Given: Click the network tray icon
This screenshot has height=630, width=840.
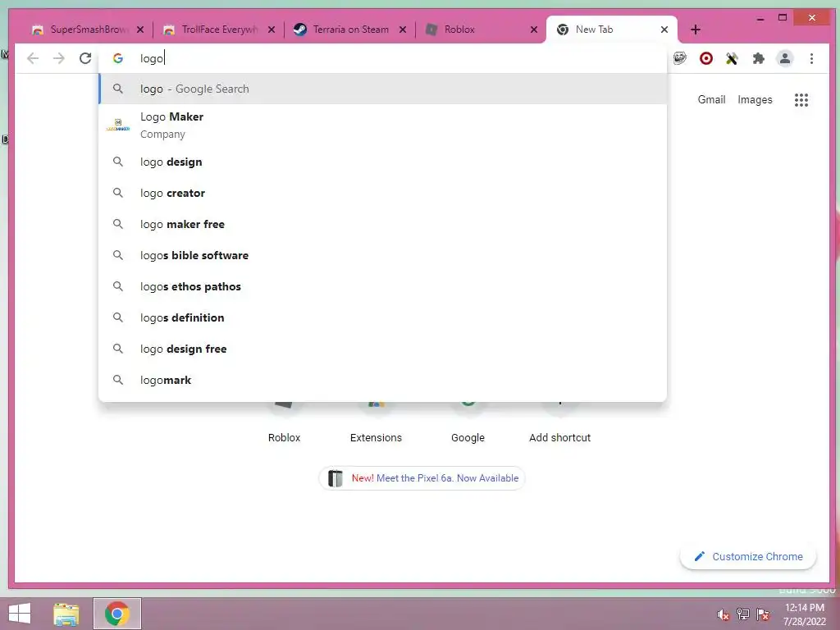Looking at the screenshot, I should [x=743, y=614].
